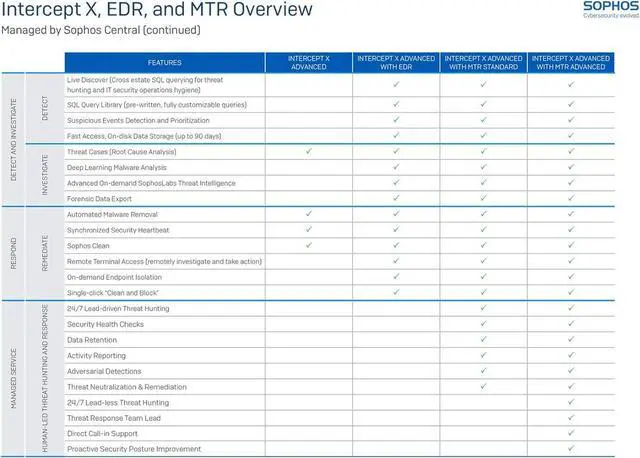This screenshot has width=640, height=458.
Task: Click Live Discover checkmark in Advanced with EDR column
Action: coord(396,84)
